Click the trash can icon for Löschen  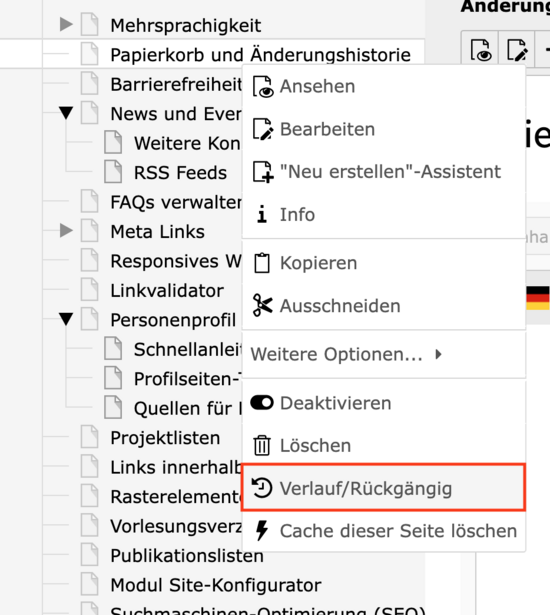click(x=262, y=446)
